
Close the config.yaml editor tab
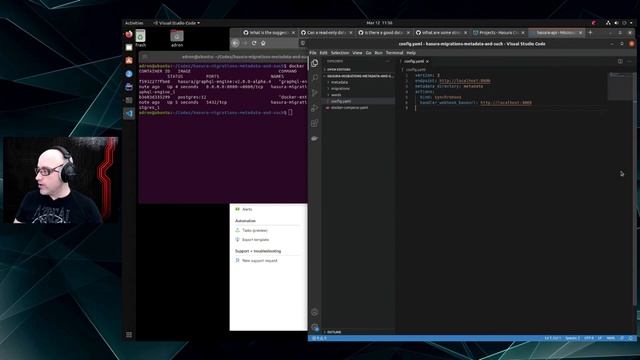[x=427, y=61]
